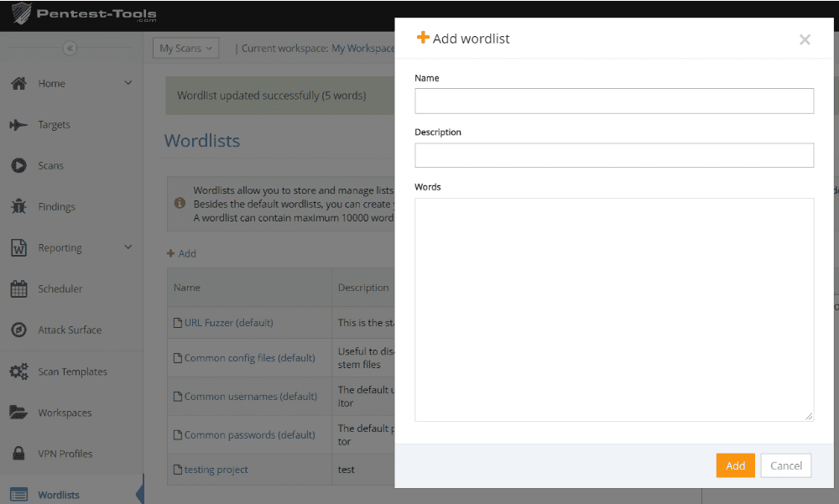Open the My Scans dropdown

coord(185,48)
